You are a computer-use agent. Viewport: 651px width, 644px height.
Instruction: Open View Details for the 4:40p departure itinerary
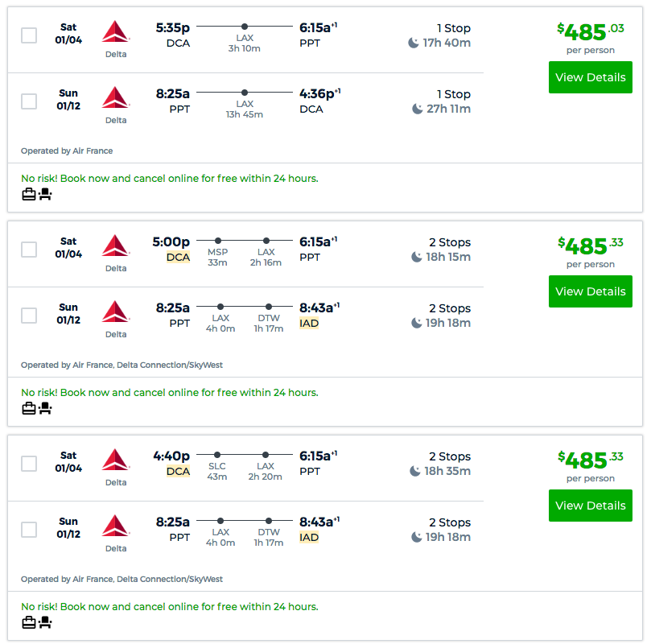tap(590, 506)
